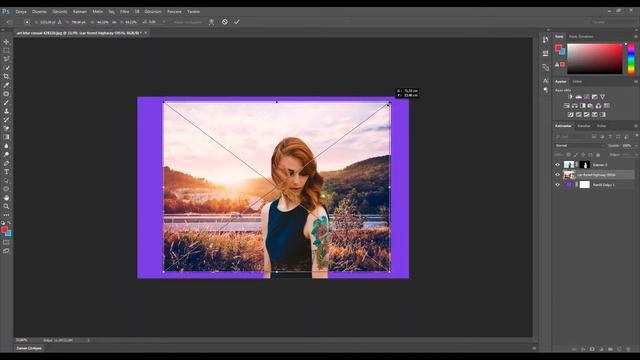Commit the transform with the checkmark
The image size is (640, 360).
coord(237,22)
